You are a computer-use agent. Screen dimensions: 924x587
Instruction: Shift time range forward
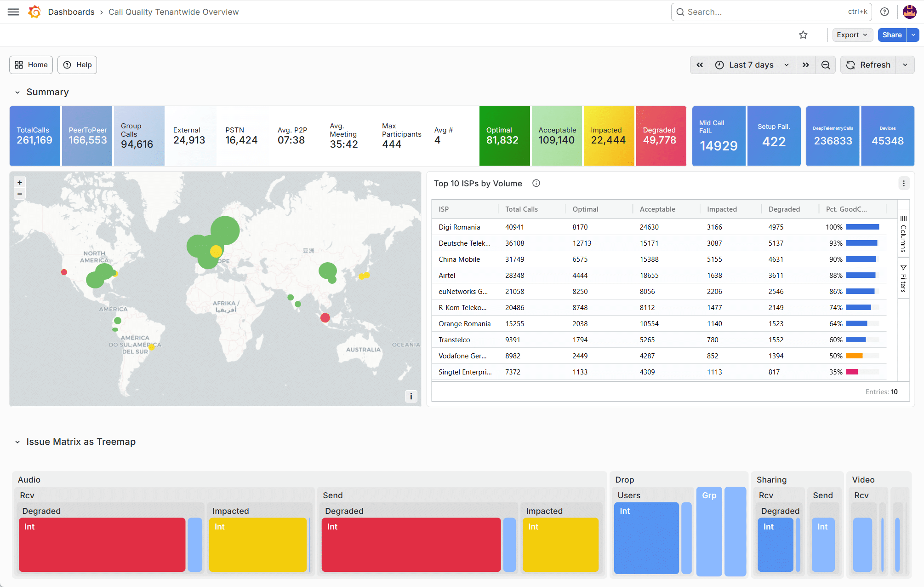point(806,65)
